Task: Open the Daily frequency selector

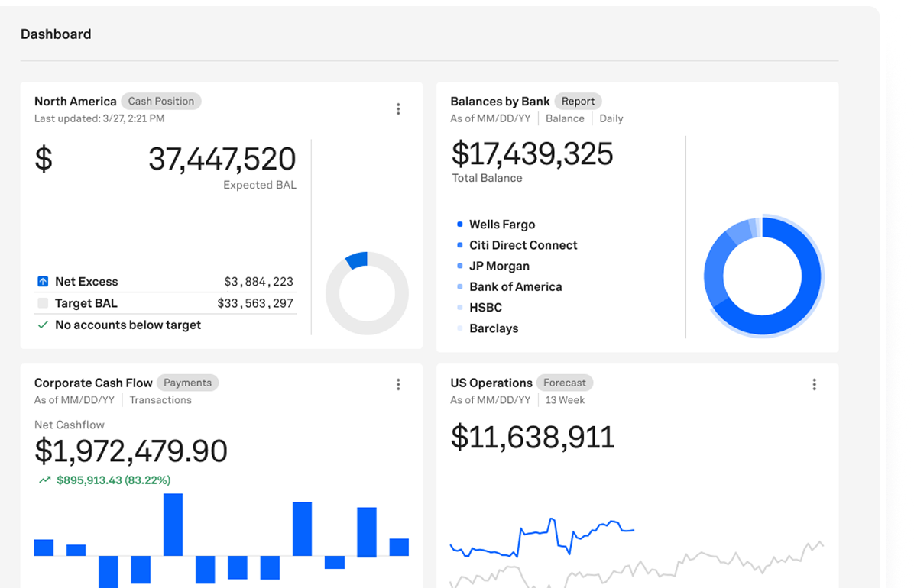Action: [x=611, y=118]
